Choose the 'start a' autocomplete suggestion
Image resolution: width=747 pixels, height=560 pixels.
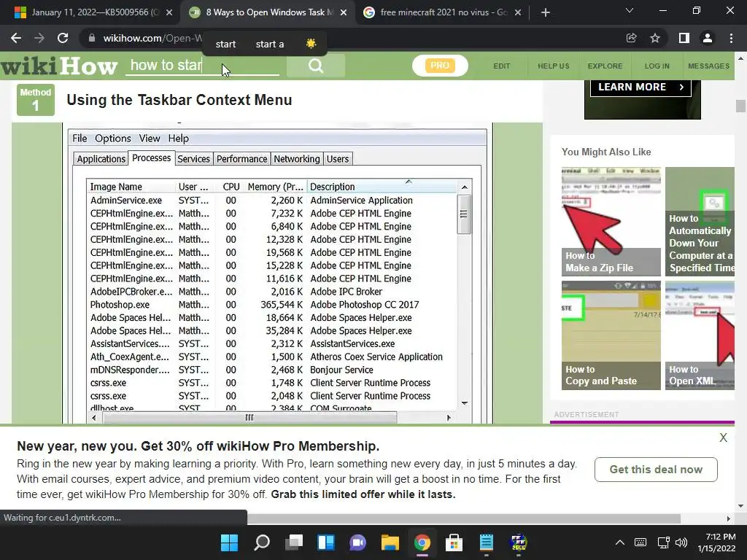coord(270,44)
